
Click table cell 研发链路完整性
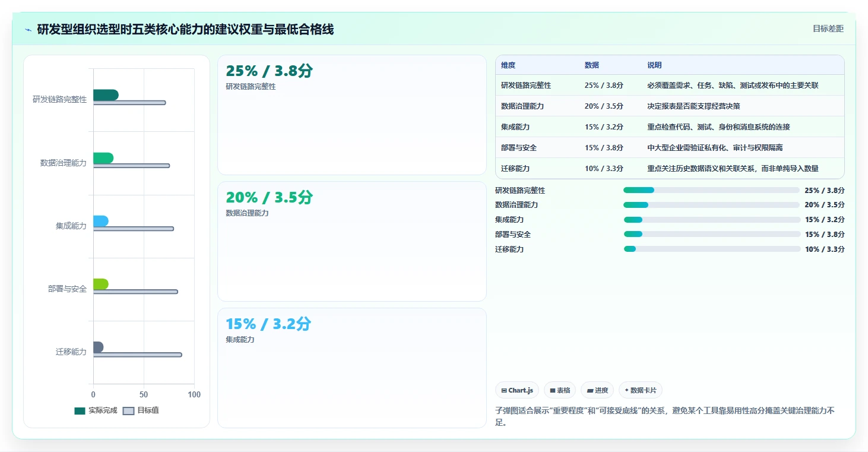point(526,86)
